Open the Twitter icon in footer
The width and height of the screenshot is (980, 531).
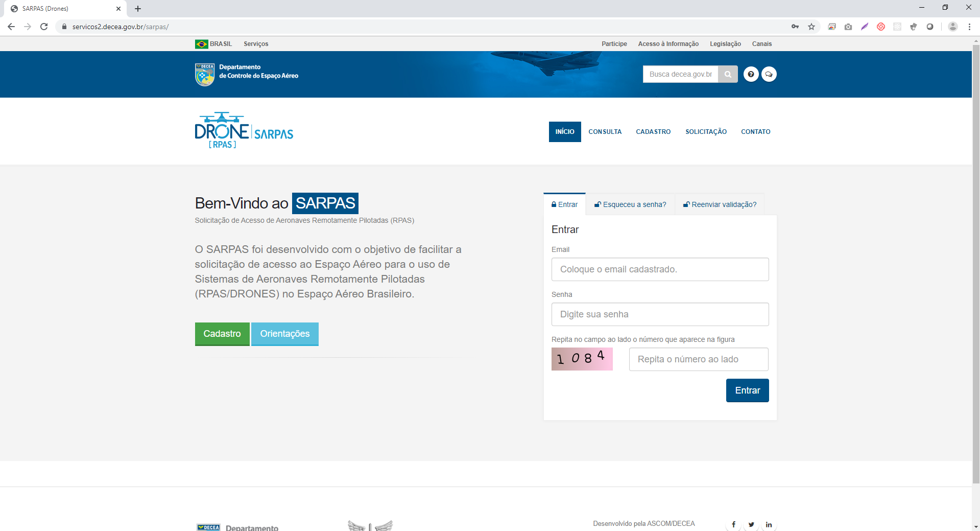(751, 524)
